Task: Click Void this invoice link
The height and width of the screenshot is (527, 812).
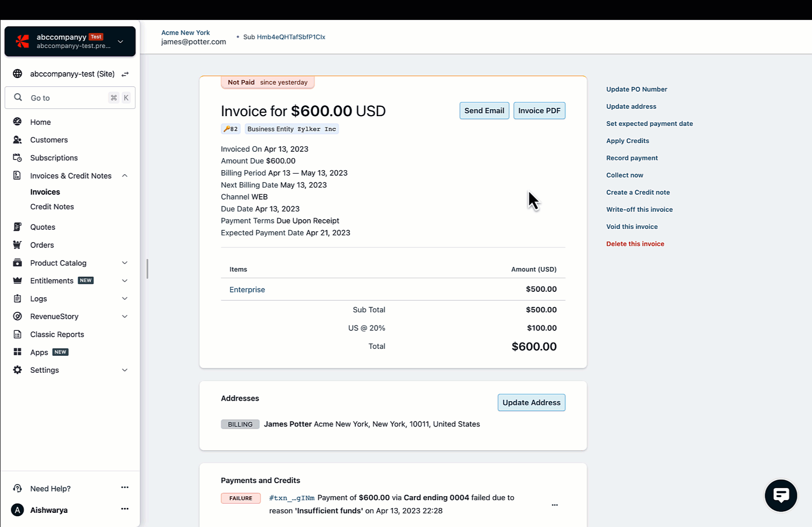Action: click(x=632, y=227)
